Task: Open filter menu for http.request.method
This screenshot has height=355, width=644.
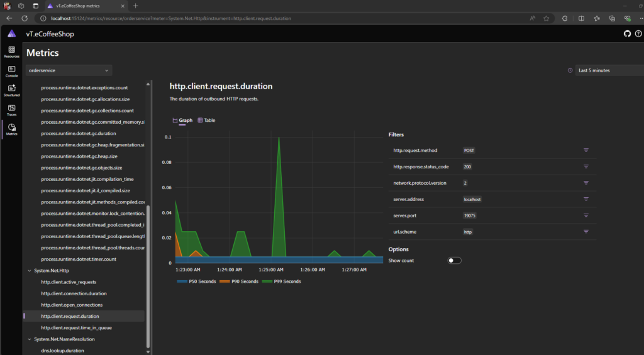Action: (x=586, y=150)
